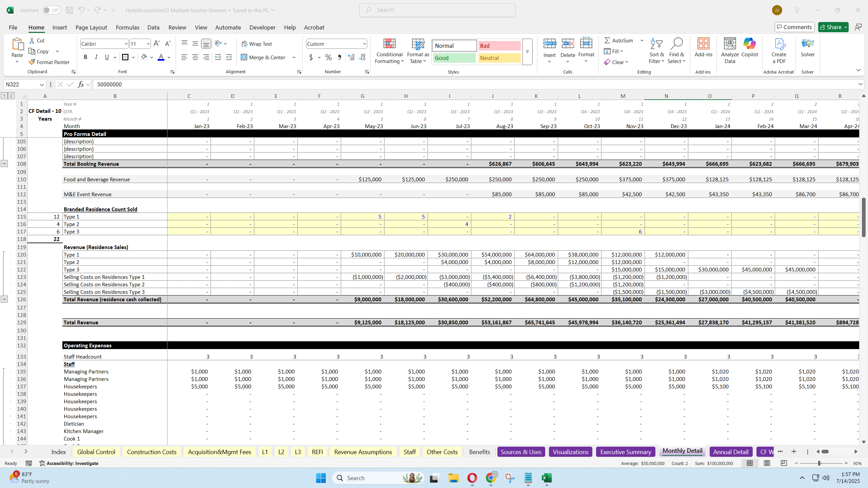Switch to the Formulas ribbon tab
This screenshot has height=488, width=868.
[x=127, y=27]
